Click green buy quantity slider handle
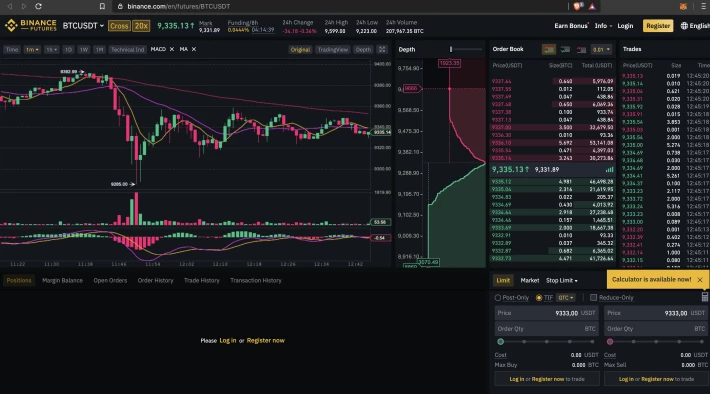 tap(500, 341)
